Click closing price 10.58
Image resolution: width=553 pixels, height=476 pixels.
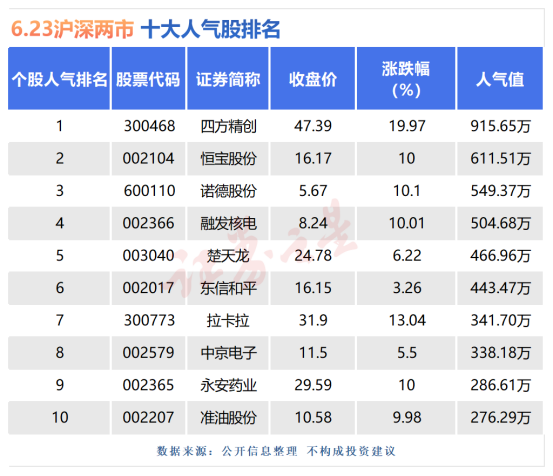coord(313,417)
